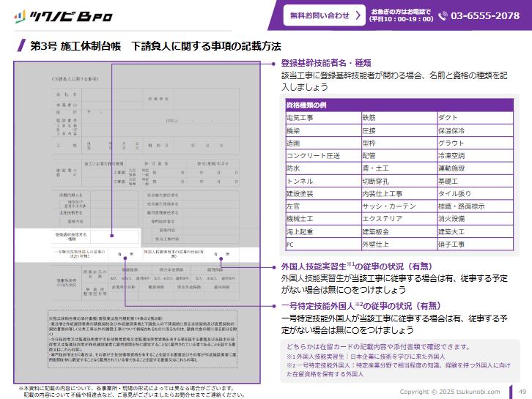Click the phone handset icon
Viewport: 532px width, 399px height.
pyautogui.click(x=443, y=15)
